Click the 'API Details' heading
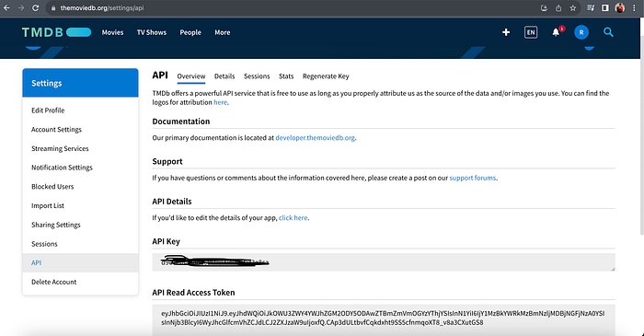 pyautogui.click(x=172, y=202)
